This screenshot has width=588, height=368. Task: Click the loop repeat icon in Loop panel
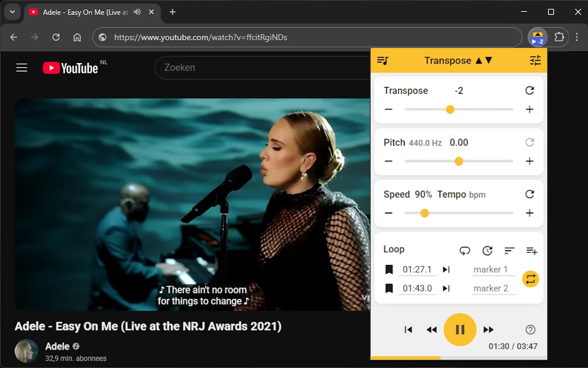click(x=464, y=251)
